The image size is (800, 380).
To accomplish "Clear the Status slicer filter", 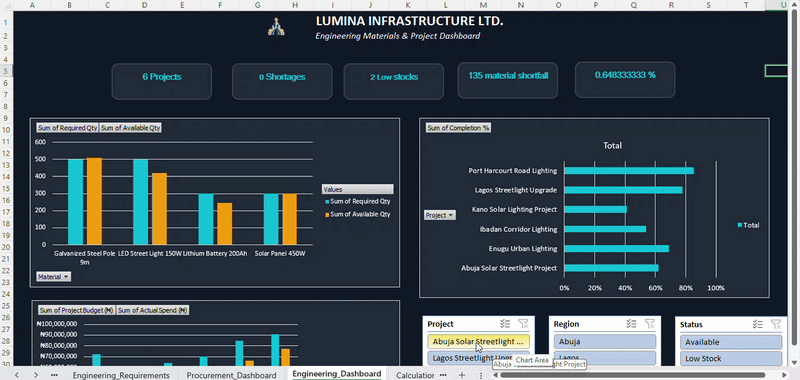I will (x=776, y=323).
